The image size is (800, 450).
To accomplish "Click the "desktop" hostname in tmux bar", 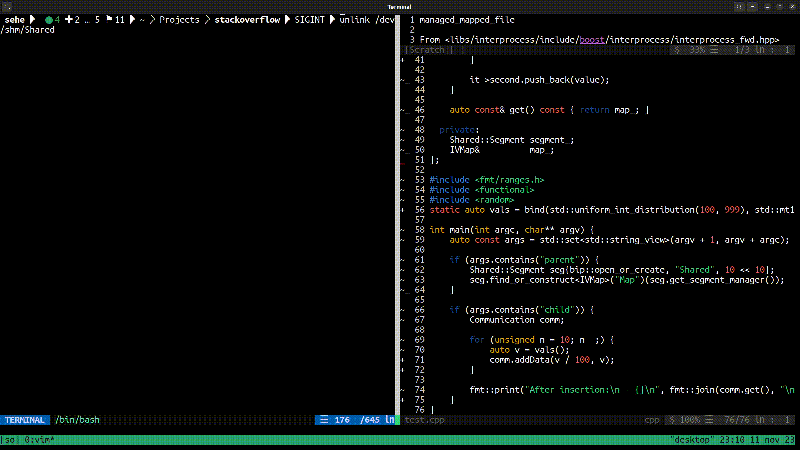I will click(x=690, y=440).
